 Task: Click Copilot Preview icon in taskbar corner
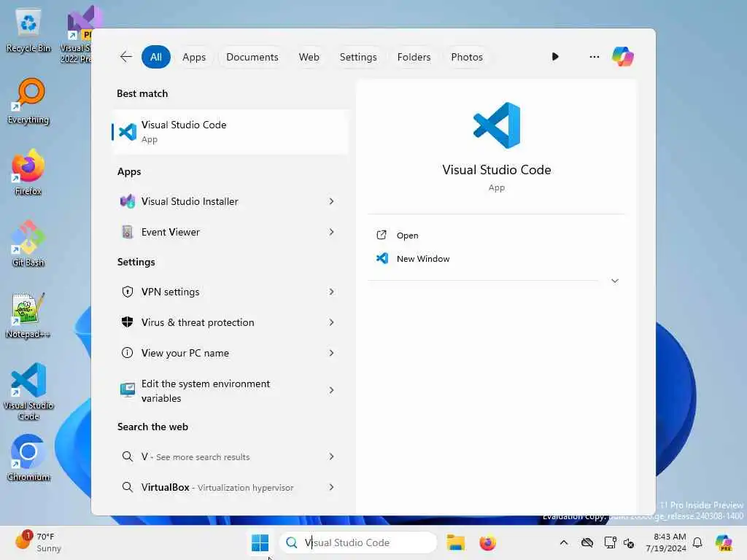tap(724, 542)
